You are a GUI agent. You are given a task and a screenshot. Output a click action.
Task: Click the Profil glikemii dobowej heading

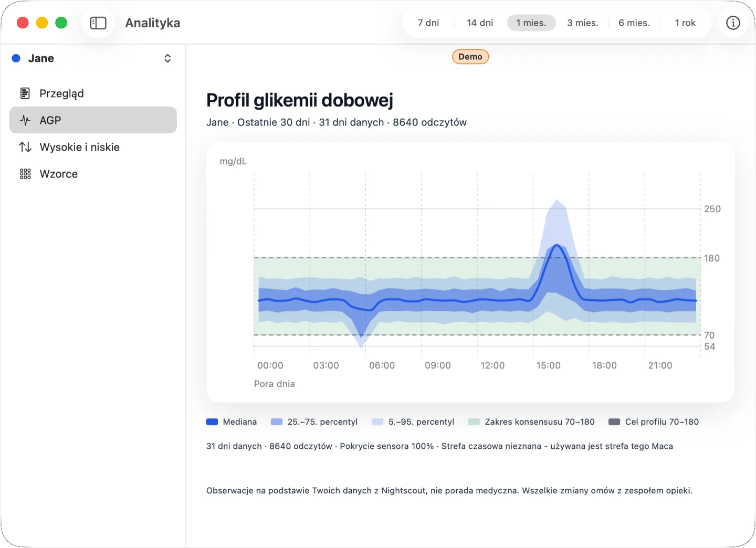pyautogui.click(x=300, y=100)
